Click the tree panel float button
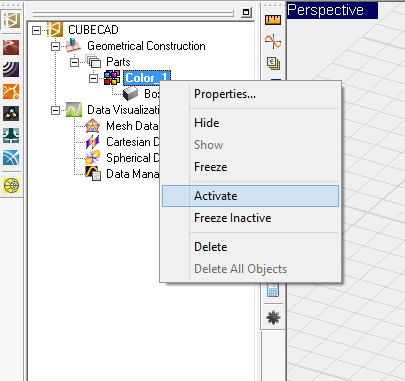 click(246, 13)
